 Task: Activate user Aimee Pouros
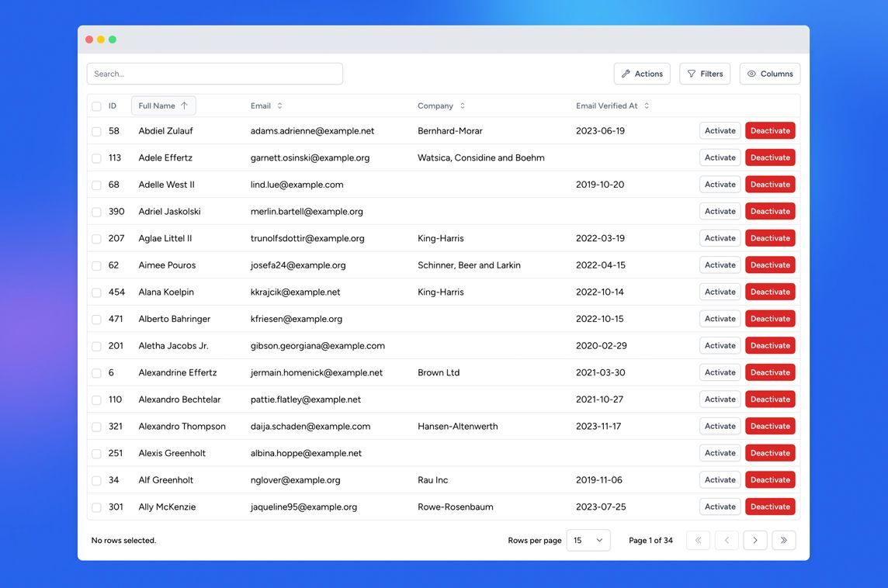(x=720, y=265)
